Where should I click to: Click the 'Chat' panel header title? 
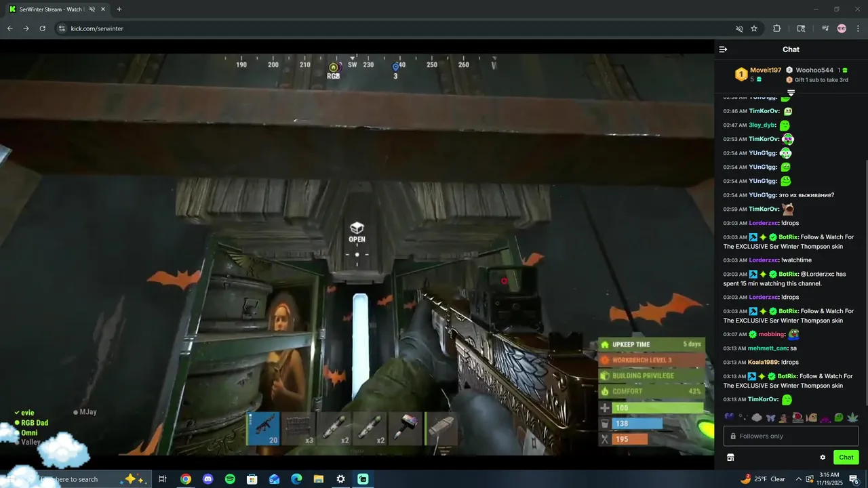791,49
